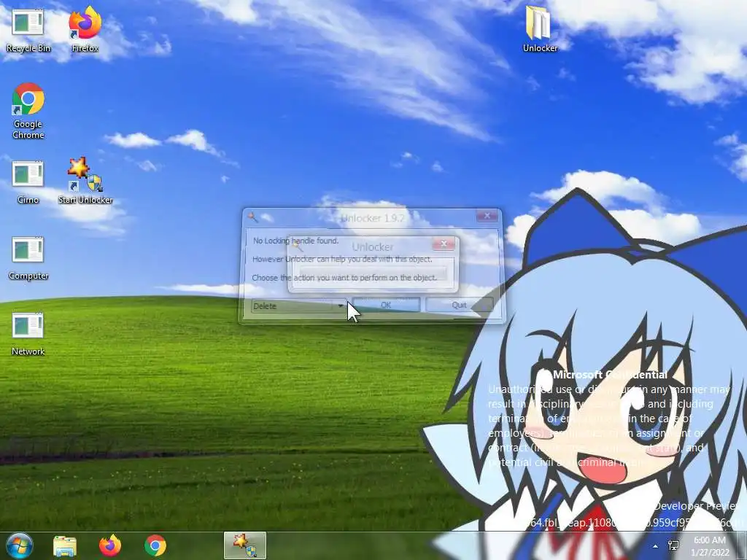This screenshot has width=747, height=560.
Task: Select the Unlocker folder on desktop
Action: 540,29
